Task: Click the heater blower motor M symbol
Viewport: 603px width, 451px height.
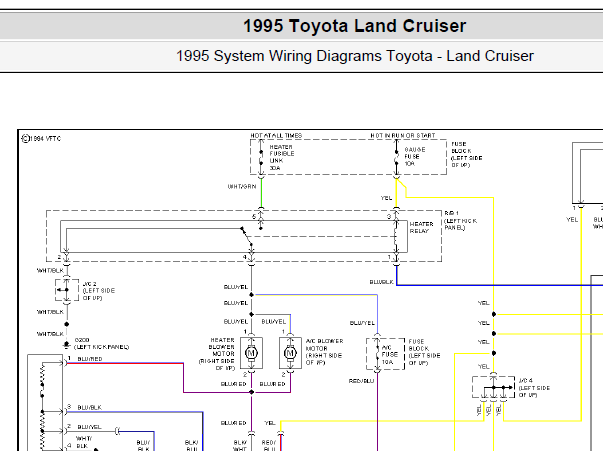Action: [x=251, y=353]
